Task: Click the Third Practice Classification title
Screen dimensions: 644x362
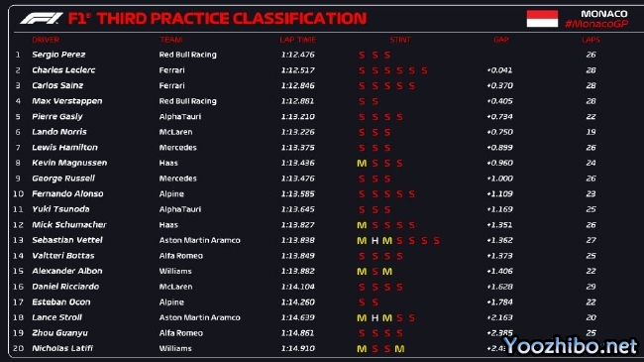Action: click(232, 19)
